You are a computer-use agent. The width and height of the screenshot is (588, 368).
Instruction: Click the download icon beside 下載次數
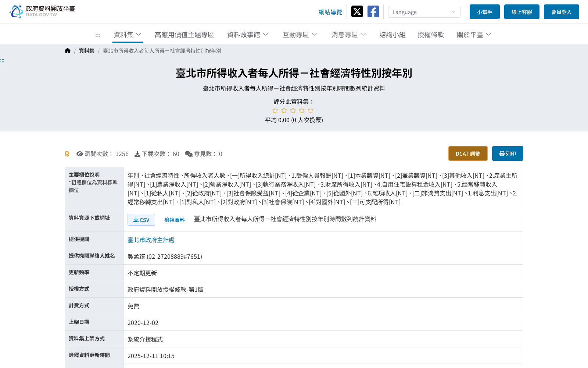coord(137,154)
